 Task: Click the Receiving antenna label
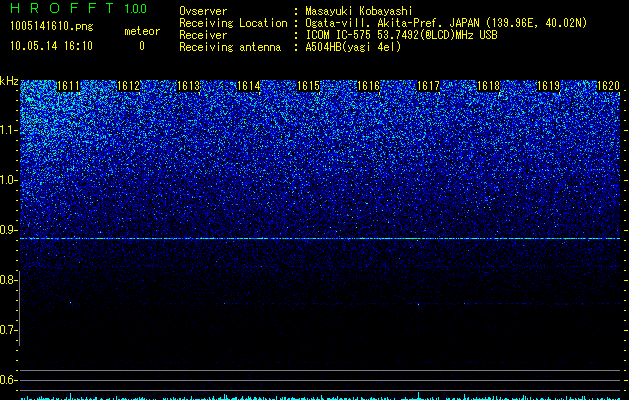coord(230,47)
